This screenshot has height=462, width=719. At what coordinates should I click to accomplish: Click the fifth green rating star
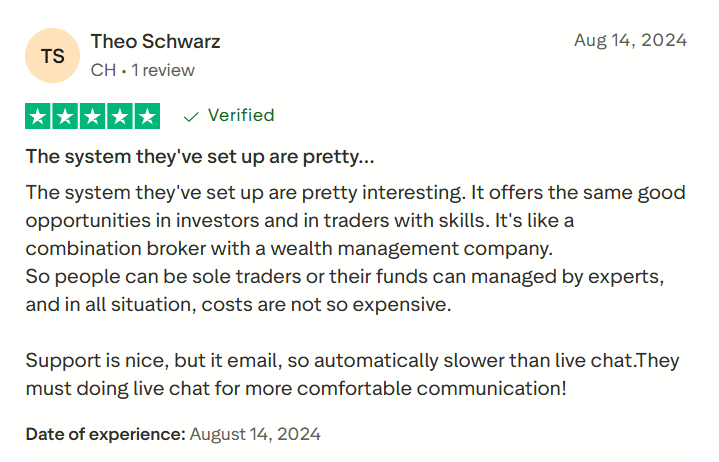[x=146, y=116]
